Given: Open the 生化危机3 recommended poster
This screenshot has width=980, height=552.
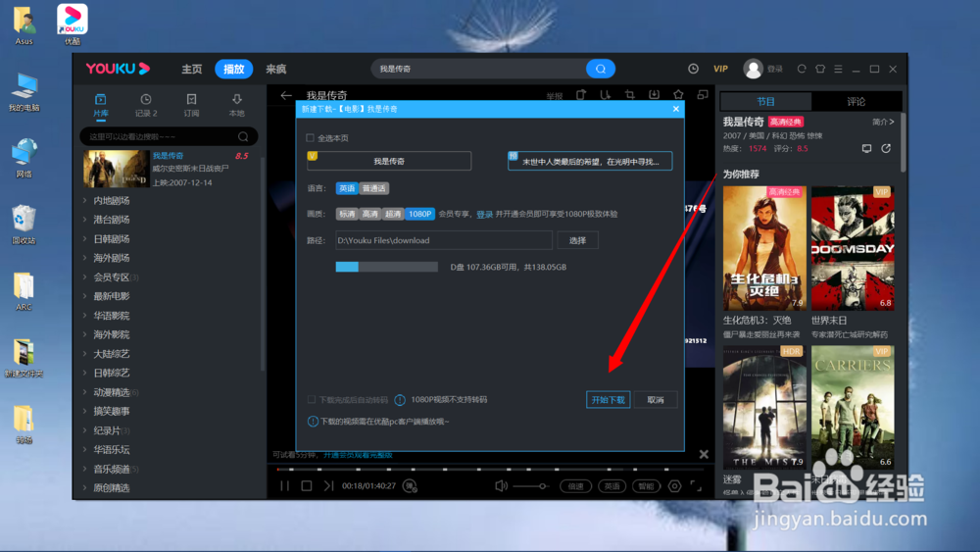Looking at the screenshot, I should (764, 248).
